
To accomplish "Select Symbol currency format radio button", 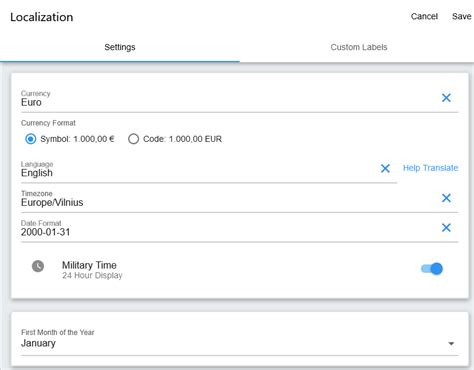I will [x=31, y=139].
